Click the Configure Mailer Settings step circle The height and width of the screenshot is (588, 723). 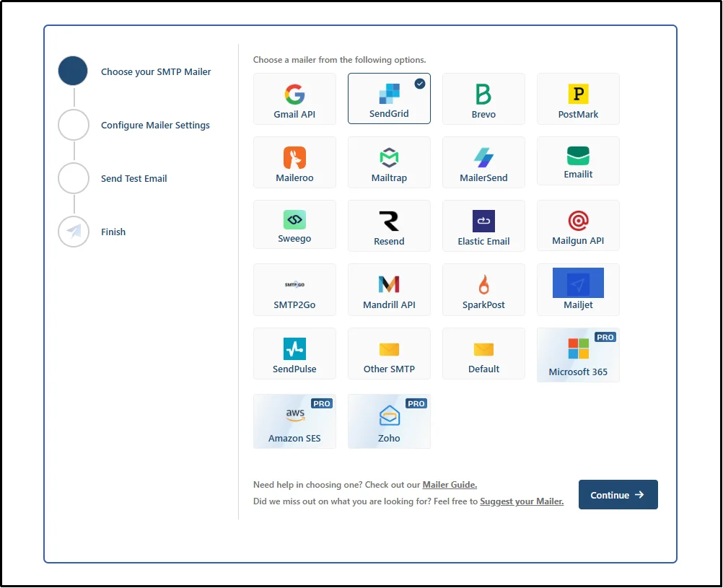click(x=74, y=125)
